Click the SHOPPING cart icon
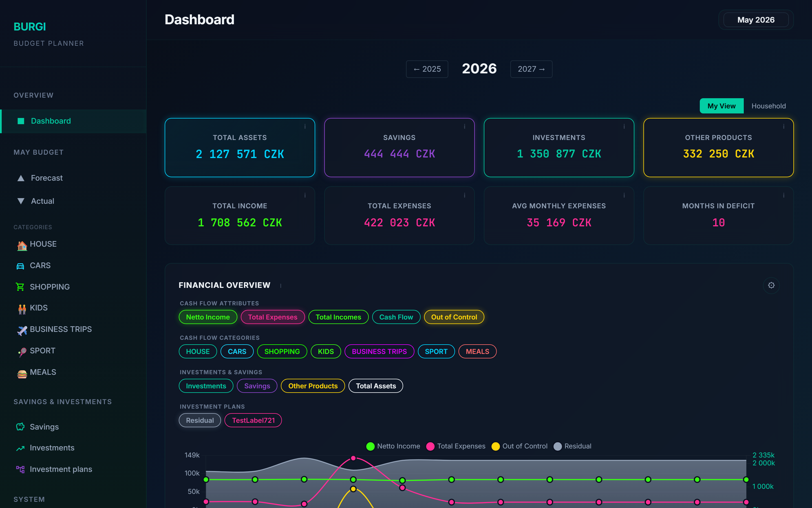This screenshot has width=812, height=508. (x=20, y=286)
